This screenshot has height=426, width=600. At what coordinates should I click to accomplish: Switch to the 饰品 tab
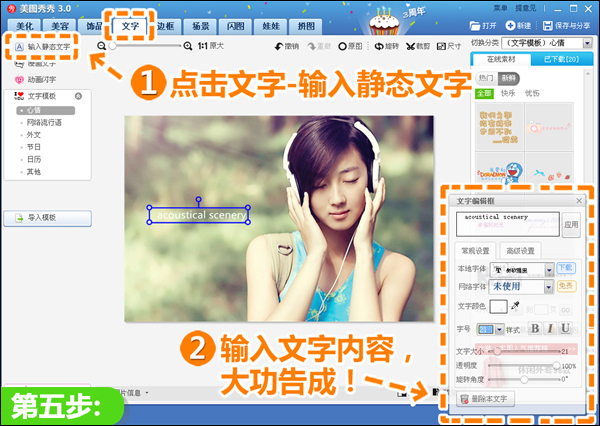pyautogui.click(x=94, y=26)
